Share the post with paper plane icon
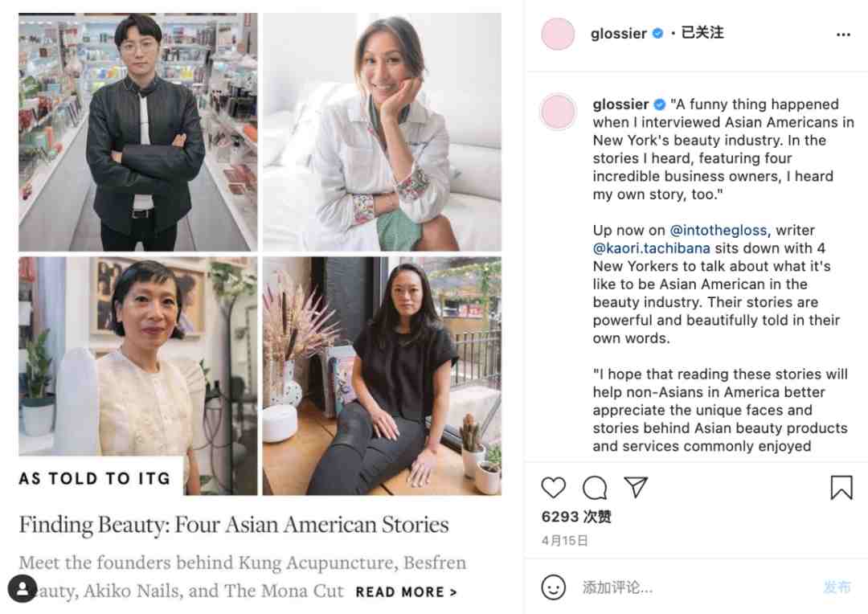This screenshot has width=868, height=614. click(636, 487)
